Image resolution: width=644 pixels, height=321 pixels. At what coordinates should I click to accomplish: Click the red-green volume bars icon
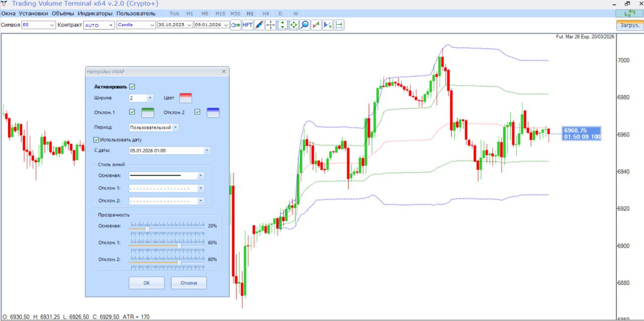click(316, 25)
